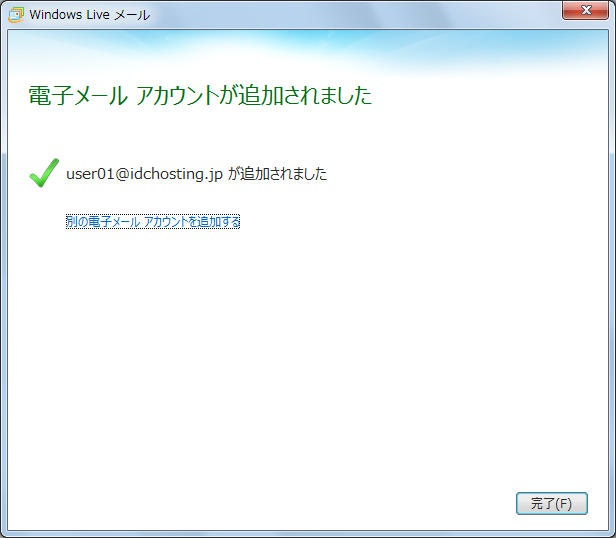Screen dimensions: 616x538
Task: Click the Windows Live メール window title text
Action: (90, 15)
